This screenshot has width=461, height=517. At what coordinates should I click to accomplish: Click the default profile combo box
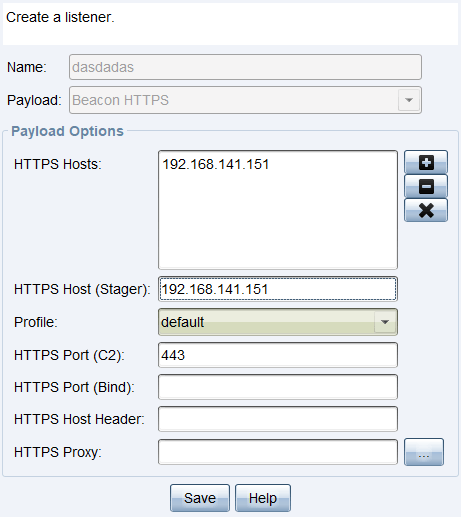pyautogui.click(x=278, y=322)
